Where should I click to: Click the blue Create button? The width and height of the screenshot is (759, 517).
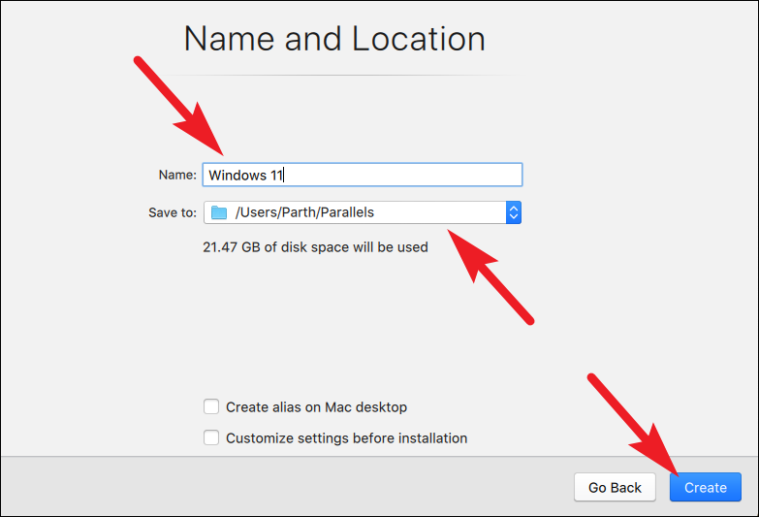tap(705, 487)
